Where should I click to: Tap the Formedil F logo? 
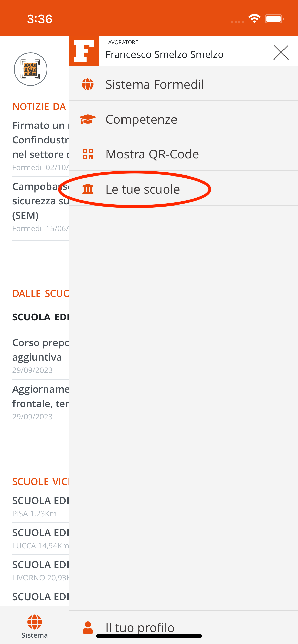pyautogui.click(x=84, y=51)
